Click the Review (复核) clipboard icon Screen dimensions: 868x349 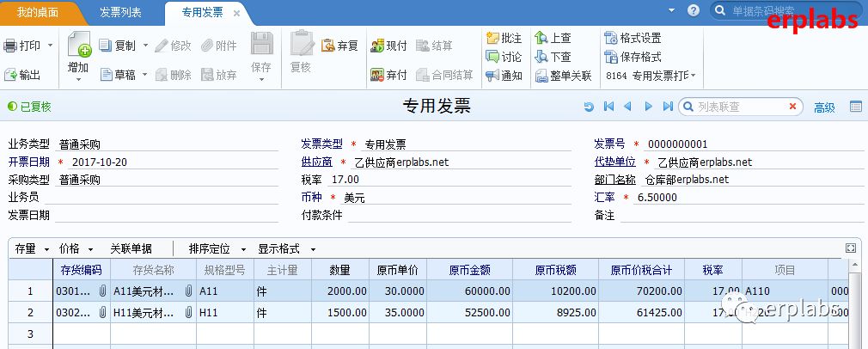coord(302,44)
